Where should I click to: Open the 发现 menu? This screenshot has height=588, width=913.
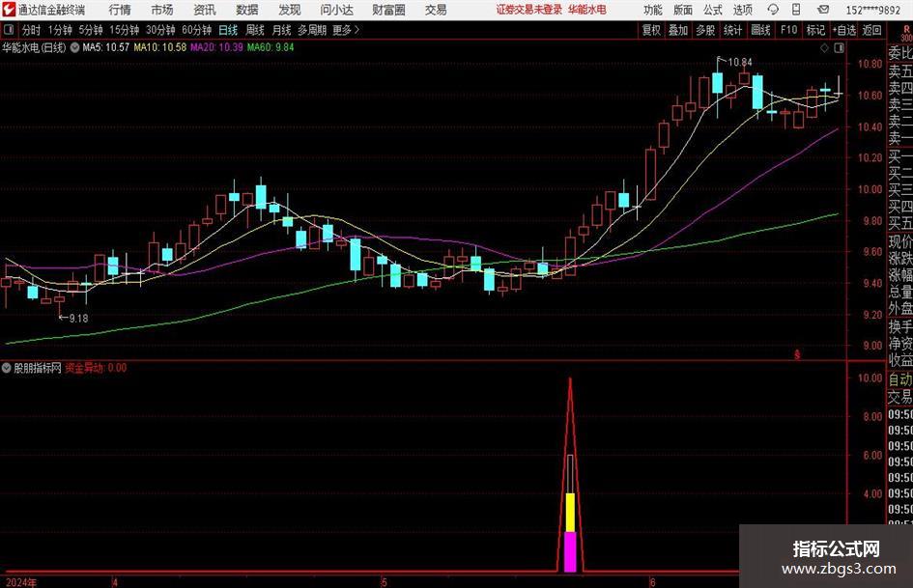pos(290,10)
